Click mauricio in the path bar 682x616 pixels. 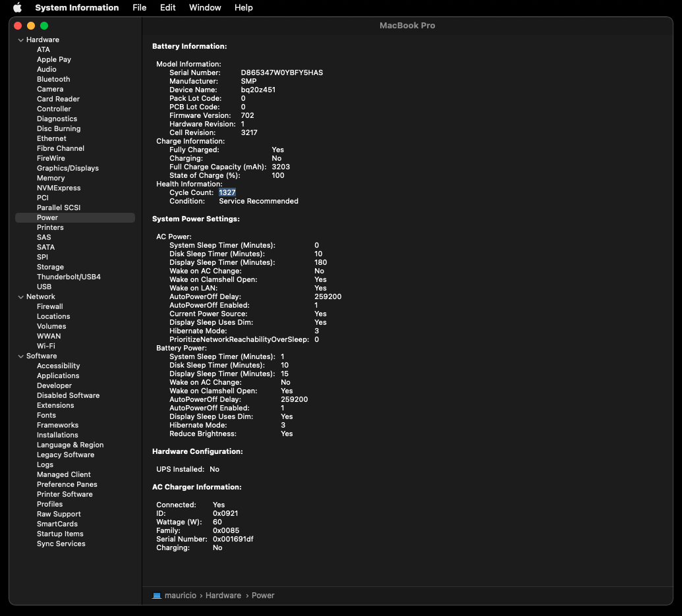click(182, 596)
